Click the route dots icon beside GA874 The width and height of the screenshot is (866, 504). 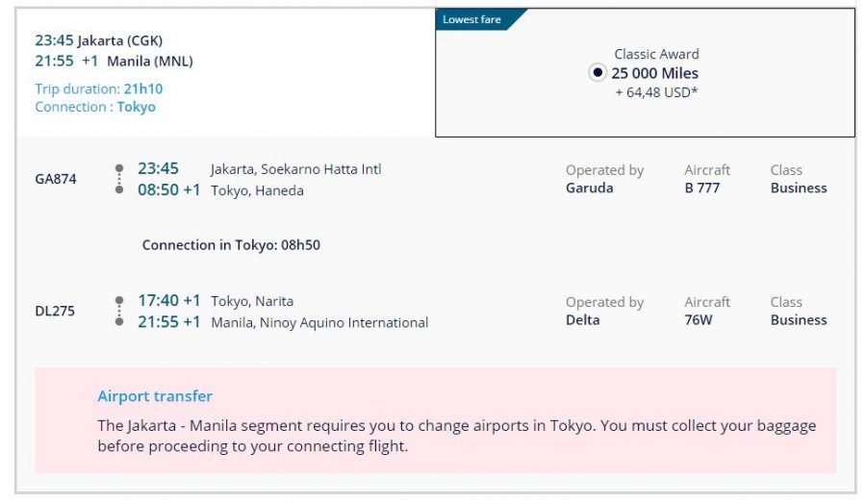(x=119, y=179)
